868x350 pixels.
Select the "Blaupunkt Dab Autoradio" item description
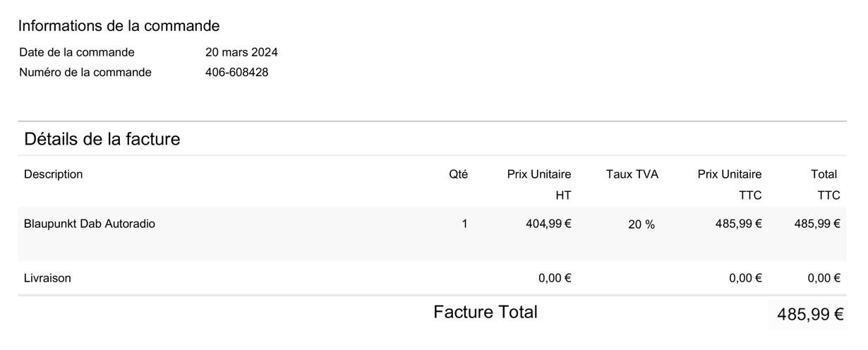[90, 224]
